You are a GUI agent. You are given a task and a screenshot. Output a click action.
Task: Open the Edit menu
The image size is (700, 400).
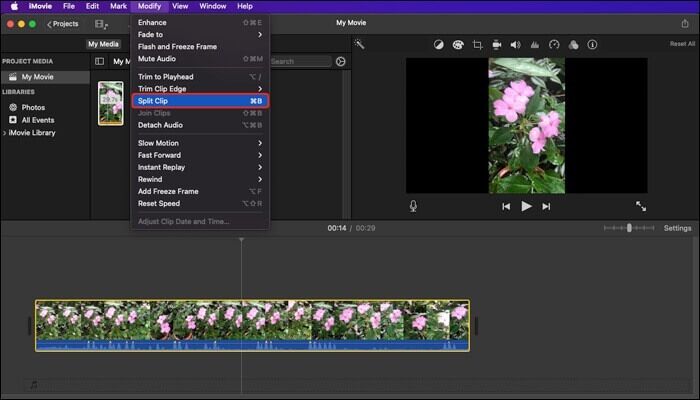[x=92, y=6]
